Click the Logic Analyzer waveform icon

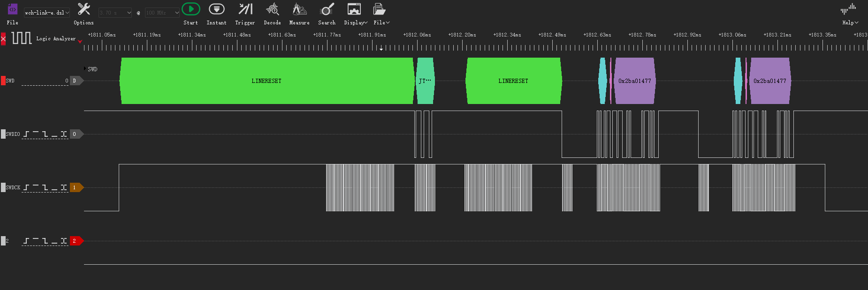coord(22,38)
